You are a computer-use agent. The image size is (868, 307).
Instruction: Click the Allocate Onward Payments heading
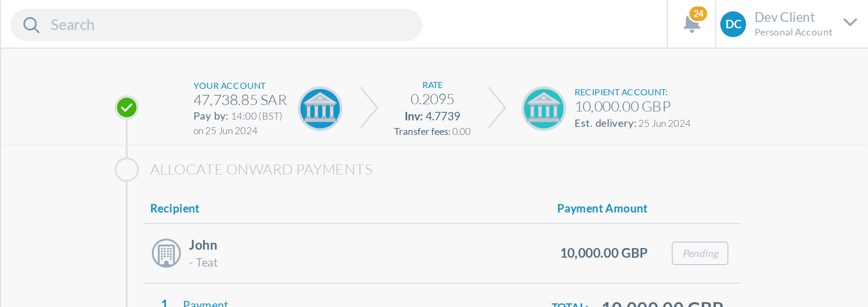point(261,170)
